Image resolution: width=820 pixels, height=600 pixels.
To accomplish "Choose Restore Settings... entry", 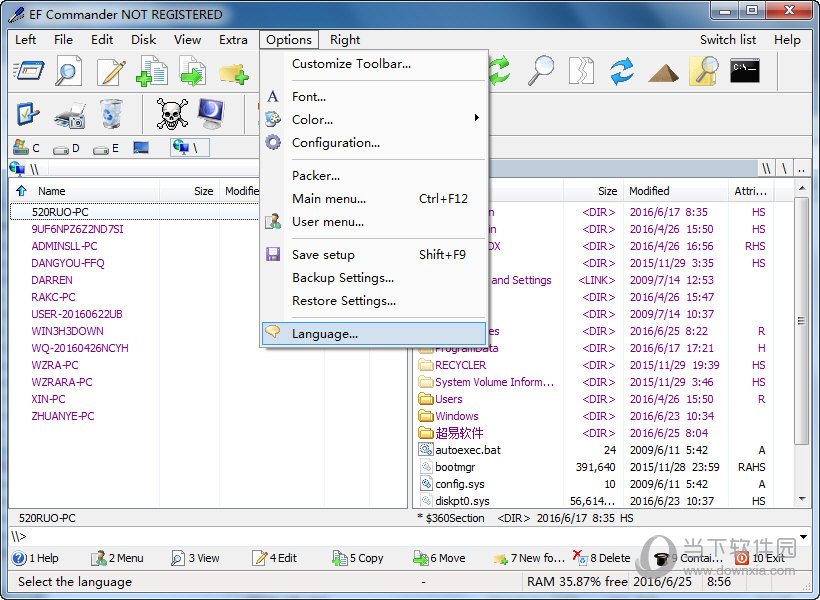I will point(373,301).
